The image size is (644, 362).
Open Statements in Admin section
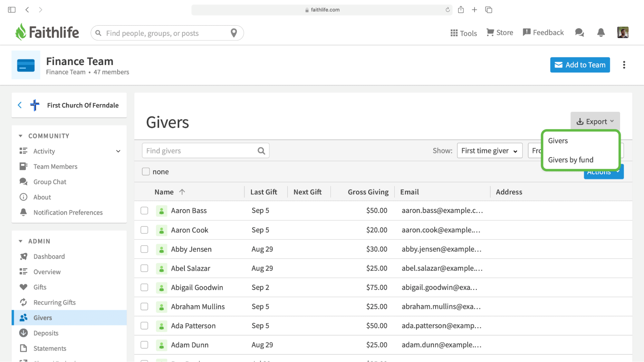[50, 348]
